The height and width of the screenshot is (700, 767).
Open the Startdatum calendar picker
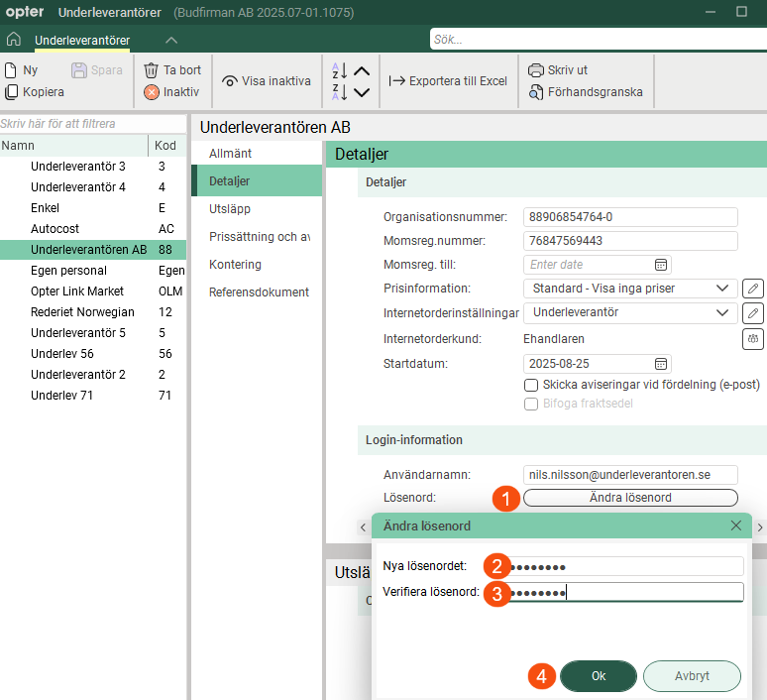pyautogui.click(x=661, y=364)
